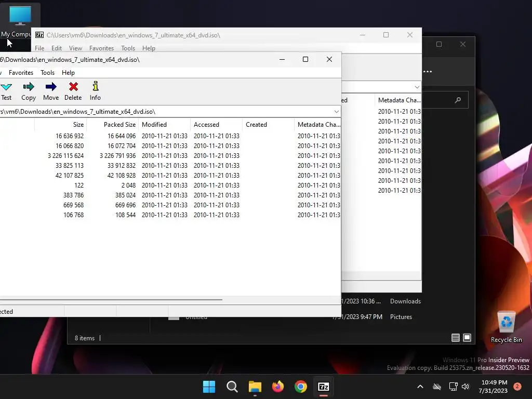Open the Tools menu in front 7-Zip window
The width and height of the screenshot is (532, 399).
47,73
